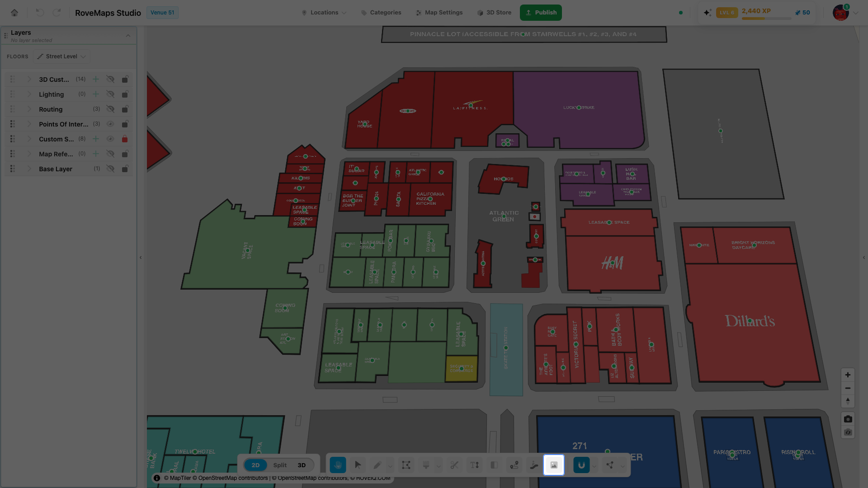Click the image insert tool
Screen dimensions: 868x488
(x=554, y=465)
